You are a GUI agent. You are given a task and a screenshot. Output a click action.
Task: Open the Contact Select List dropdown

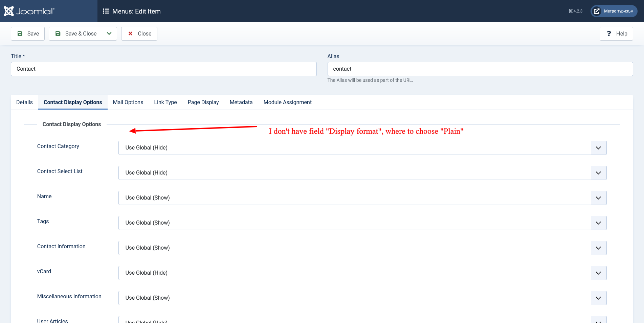point(362,173)
